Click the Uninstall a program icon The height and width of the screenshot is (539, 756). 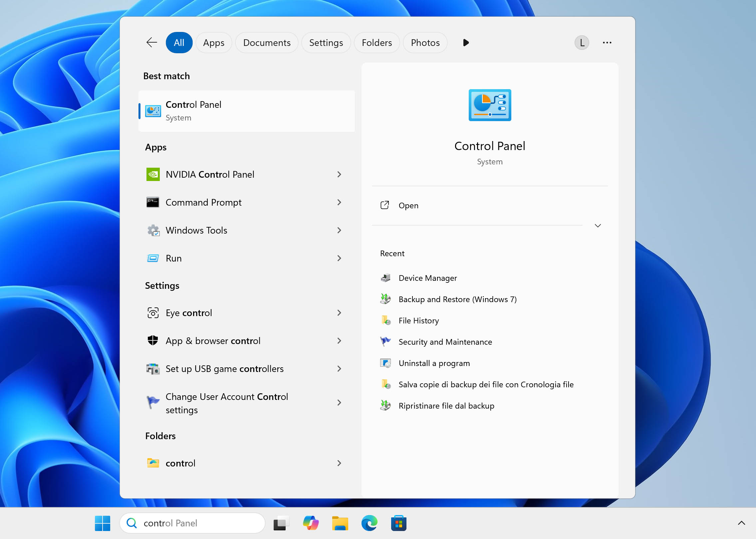(x=385, y=363)
